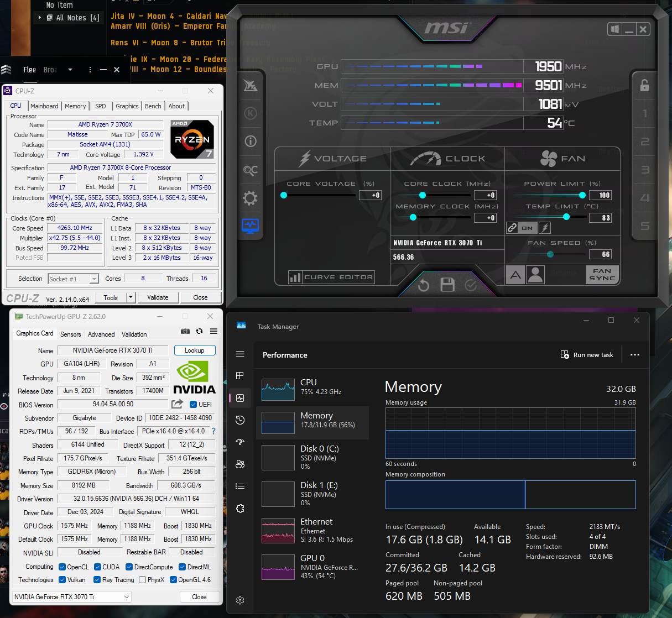Toggle the OpenCL checkbox
The image size is (672, 618).
pos(62,567)
